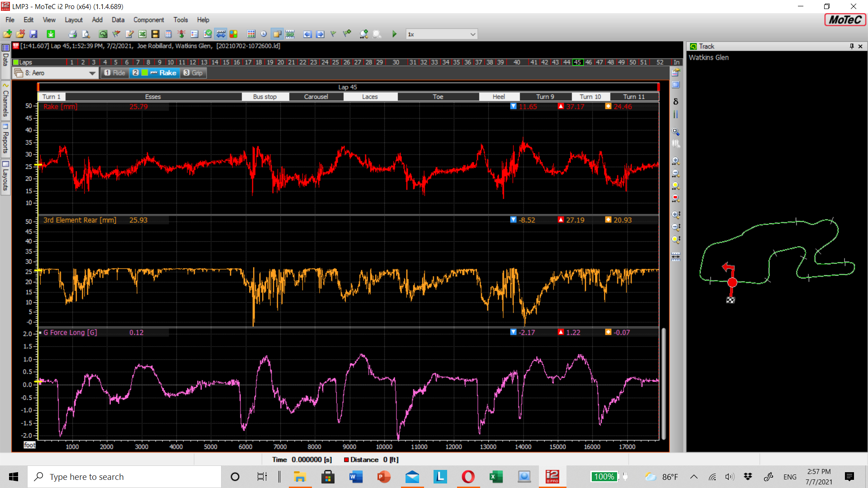Select the zoom in tool on right toolbar
This screenshot has height=488, width=868.
click(675, 161)
